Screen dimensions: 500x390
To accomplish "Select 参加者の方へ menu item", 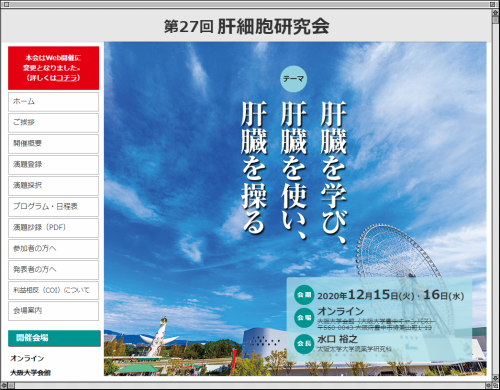I will click(53, 249).
